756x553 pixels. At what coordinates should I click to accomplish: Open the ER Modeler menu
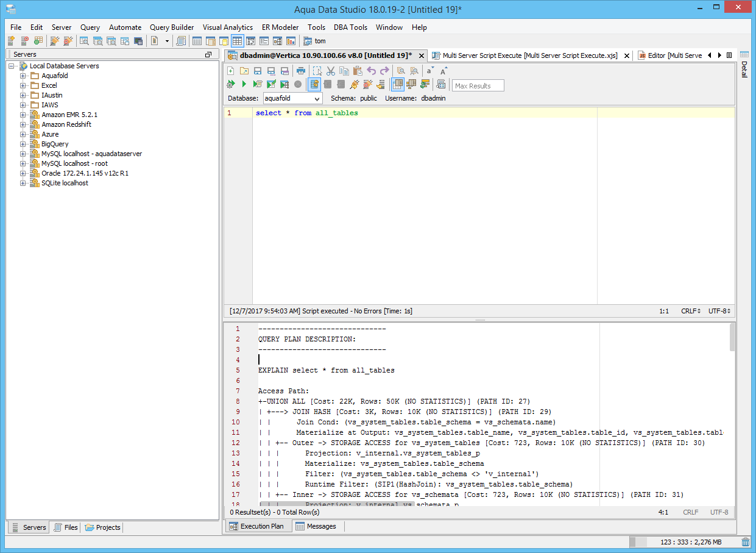[280, 27]
